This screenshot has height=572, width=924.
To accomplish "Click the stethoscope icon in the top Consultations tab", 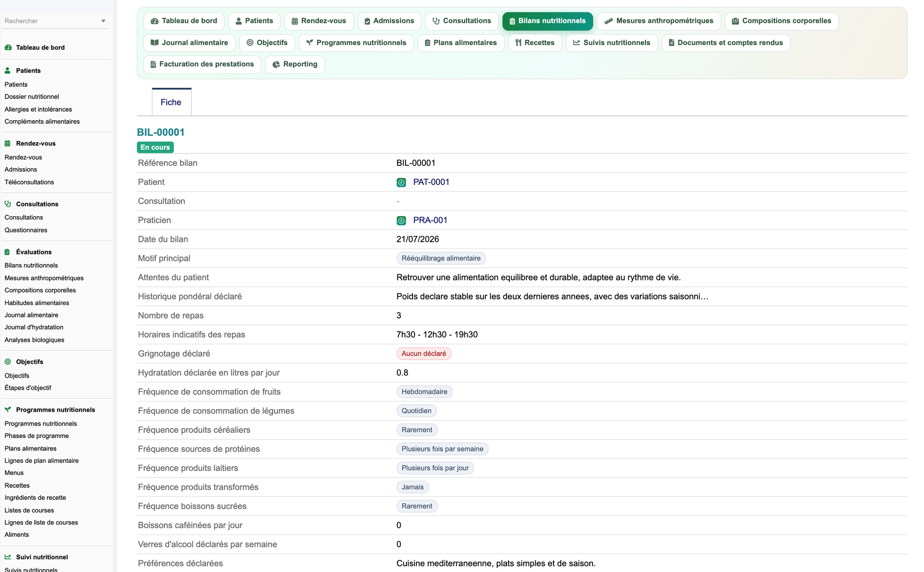I will (436, 21).
